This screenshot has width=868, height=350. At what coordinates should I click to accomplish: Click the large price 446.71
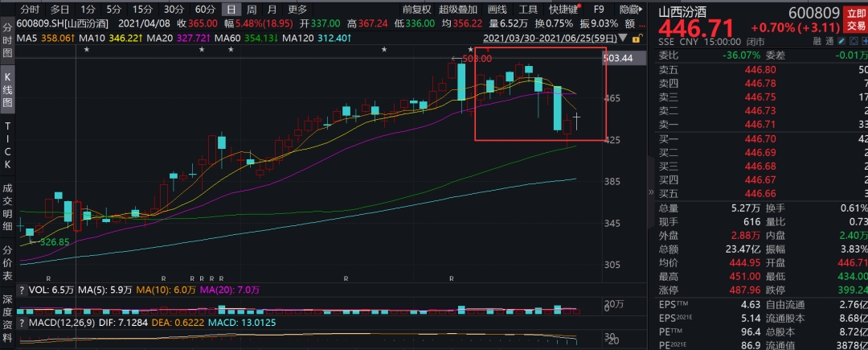click(696, 29)
